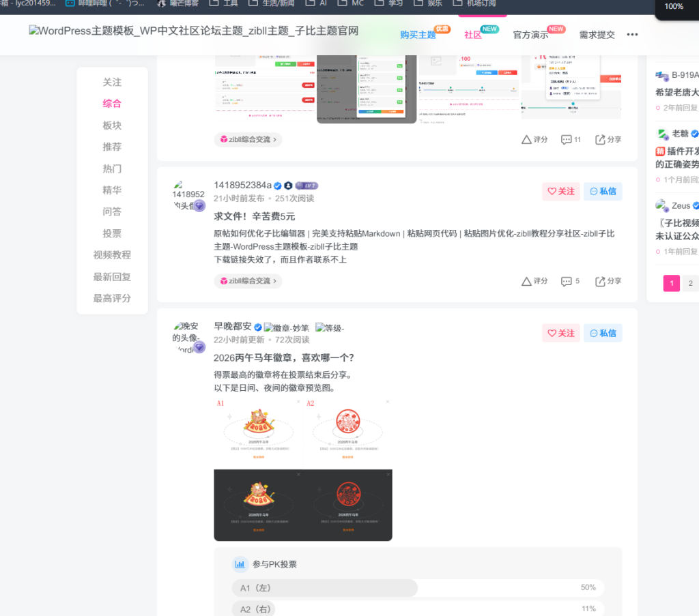Click the 私信 message button
The image size is (699, 616).
[x=602, y=191]
